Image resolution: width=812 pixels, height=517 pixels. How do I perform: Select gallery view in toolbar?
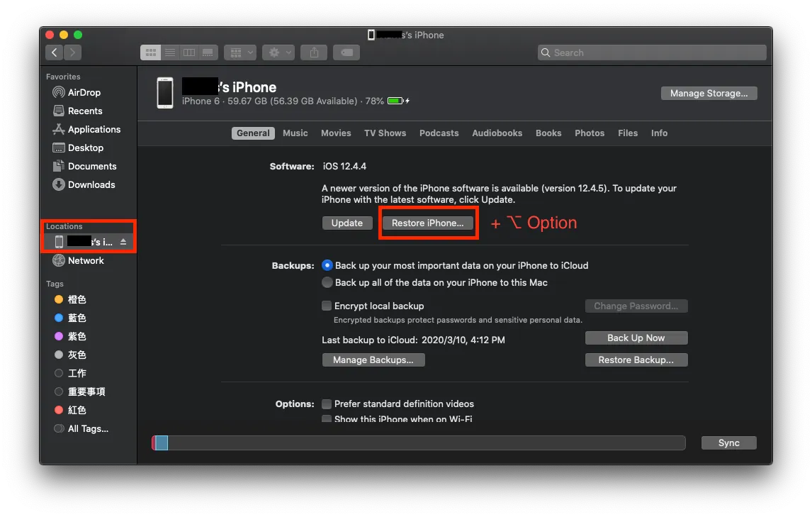pyautogui.click(x=208, y=52)
